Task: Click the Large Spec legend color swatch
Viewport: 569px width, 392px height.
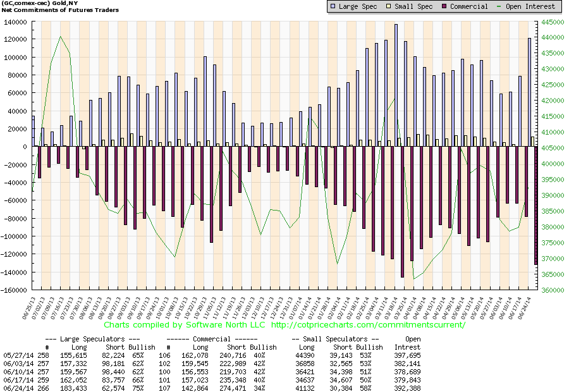Action: point(333,6)
